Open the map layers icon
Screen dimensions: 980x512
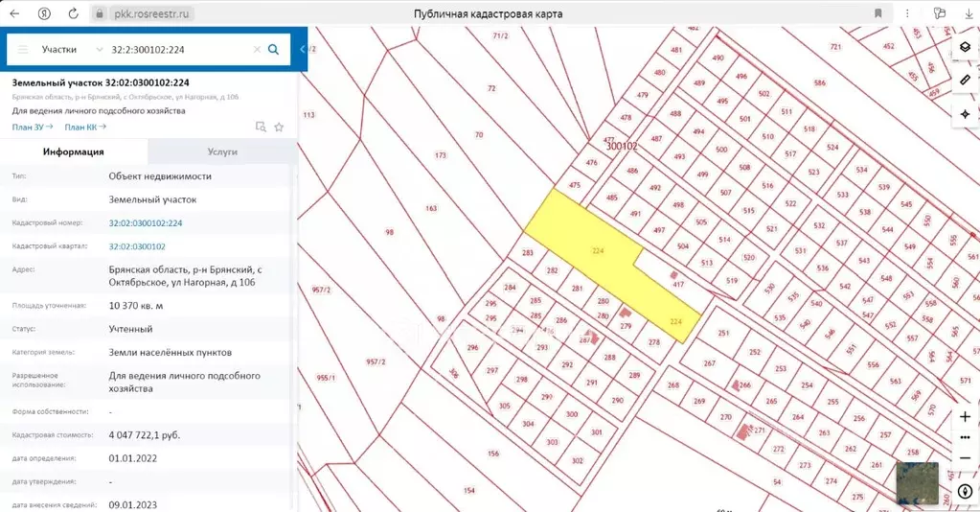click(965, 47)
